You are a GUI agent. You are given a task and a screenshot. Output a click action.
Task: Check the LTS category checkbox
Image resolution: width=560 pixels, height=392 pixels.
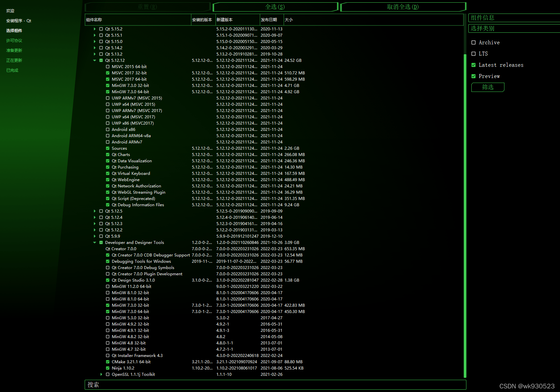473,54
